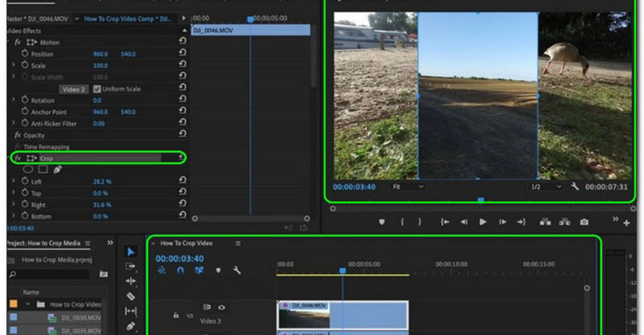The width and height of the screenshot is (644, 335).
Task: Open the Project panel hamburger menu
Action: 88,243
